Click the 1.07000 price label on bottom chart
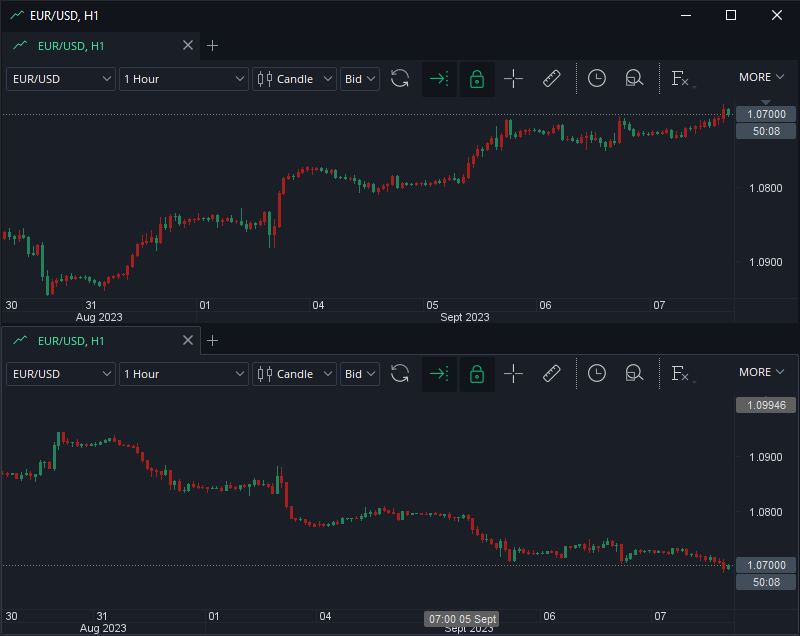Screen dimensions: 800x636 [x=766, y=565]
